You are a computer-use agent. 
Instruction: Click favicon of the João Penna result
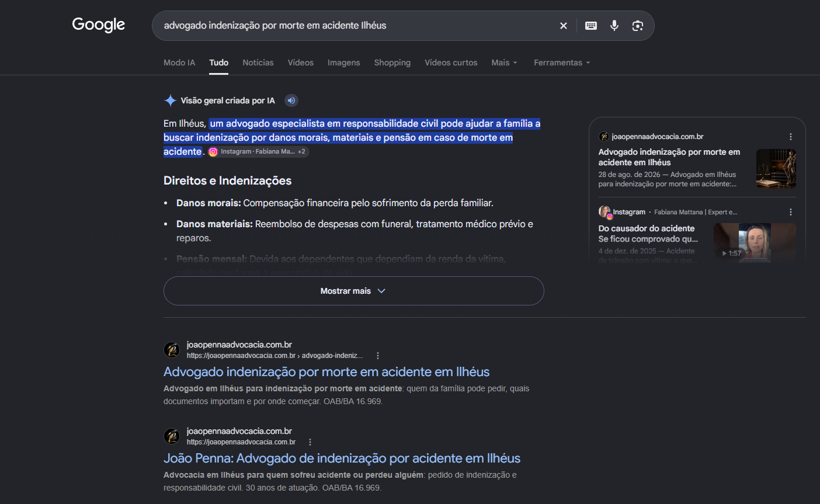(172, 436)
